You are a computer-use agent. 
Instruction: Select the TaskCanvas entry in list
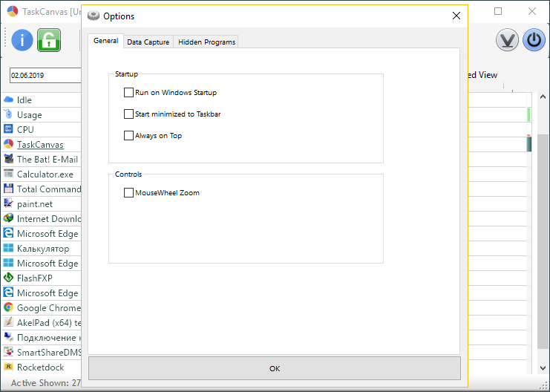pos(40,145)
